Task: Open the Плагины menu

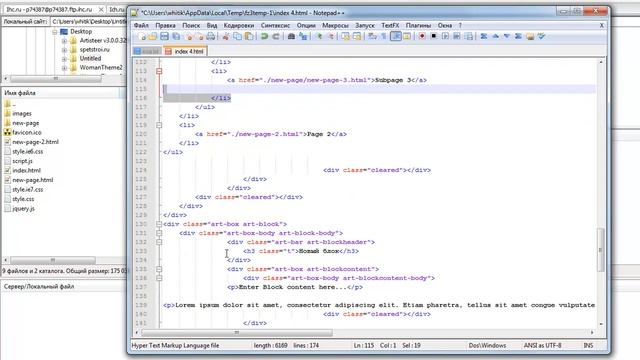Action: (418, 25)
